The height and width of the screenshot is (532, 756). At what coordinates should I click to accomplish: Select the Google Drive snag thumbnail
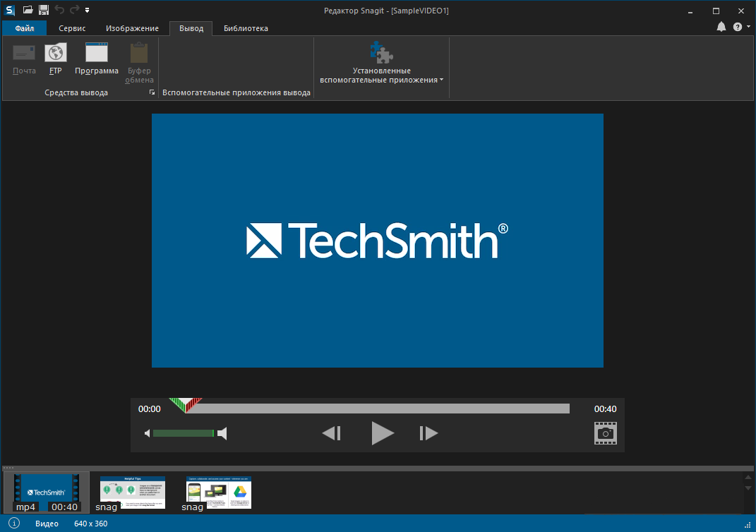pos(218,492)
